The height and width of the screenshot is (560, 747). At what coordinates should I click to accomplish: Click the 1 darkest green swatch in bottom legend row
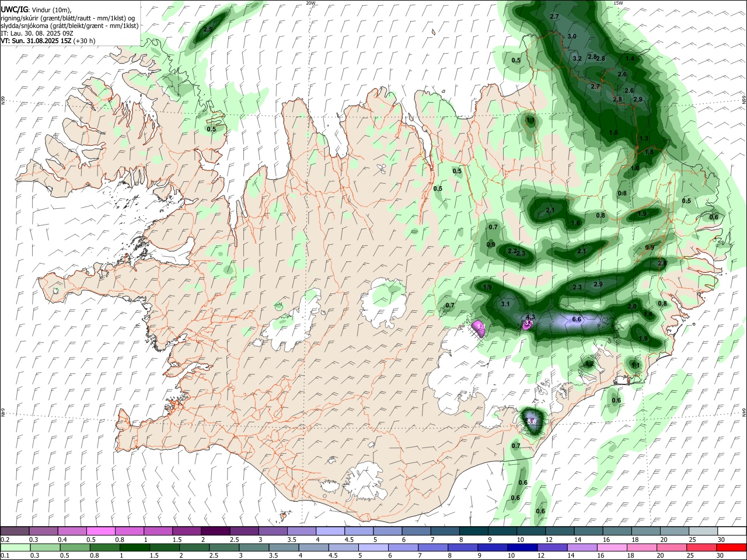[134, 547]
